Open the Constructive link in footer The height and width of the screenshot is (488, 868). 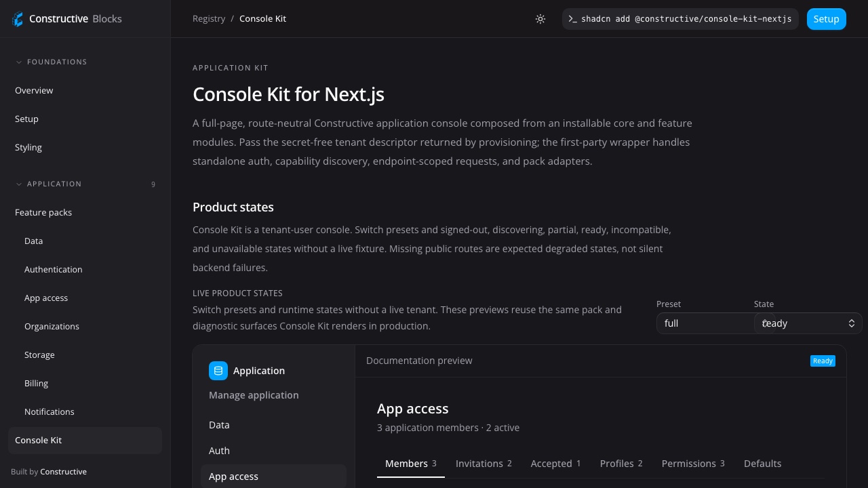coord(63,472)
